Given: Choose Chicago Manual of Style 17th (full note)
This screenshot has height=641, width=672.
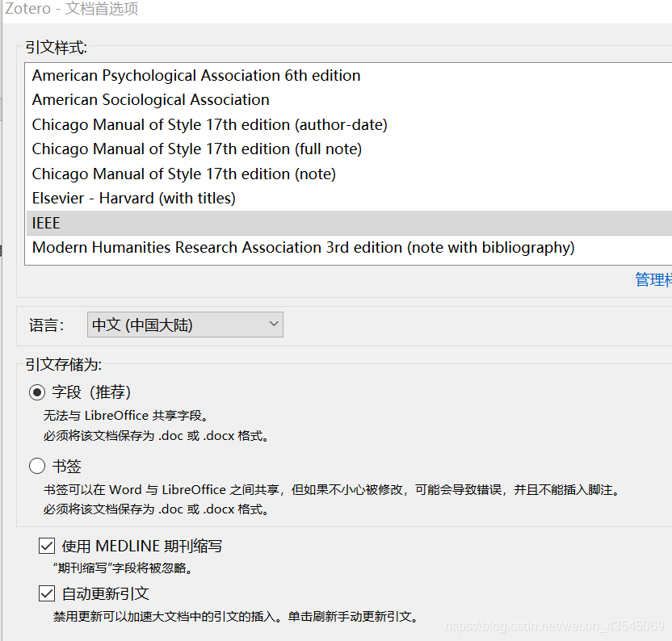Looking at the screenshot, I should (349, 149).
